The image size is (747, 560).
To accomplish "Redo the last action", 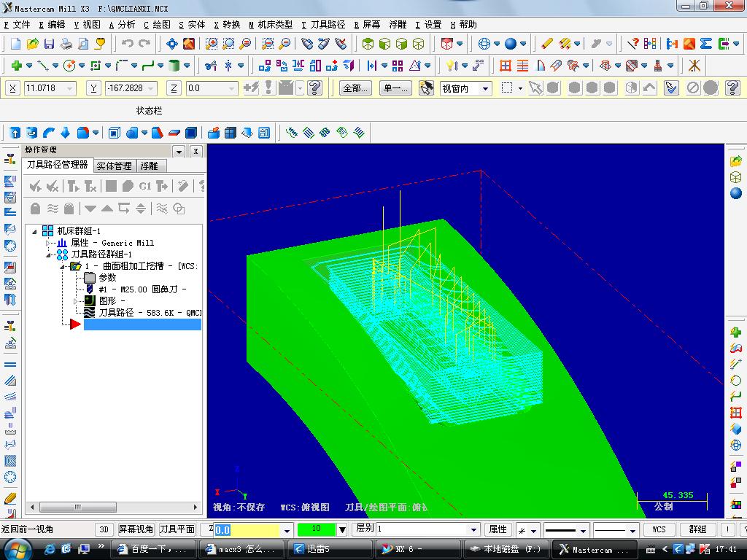I will pos(144,44).
